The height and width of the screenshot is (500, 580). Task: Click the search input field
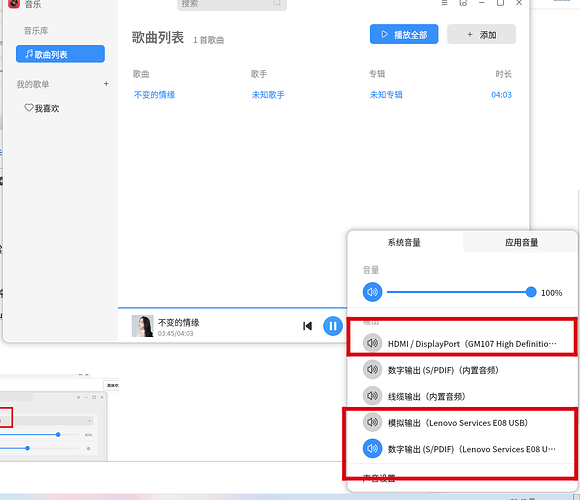[232, 4]
